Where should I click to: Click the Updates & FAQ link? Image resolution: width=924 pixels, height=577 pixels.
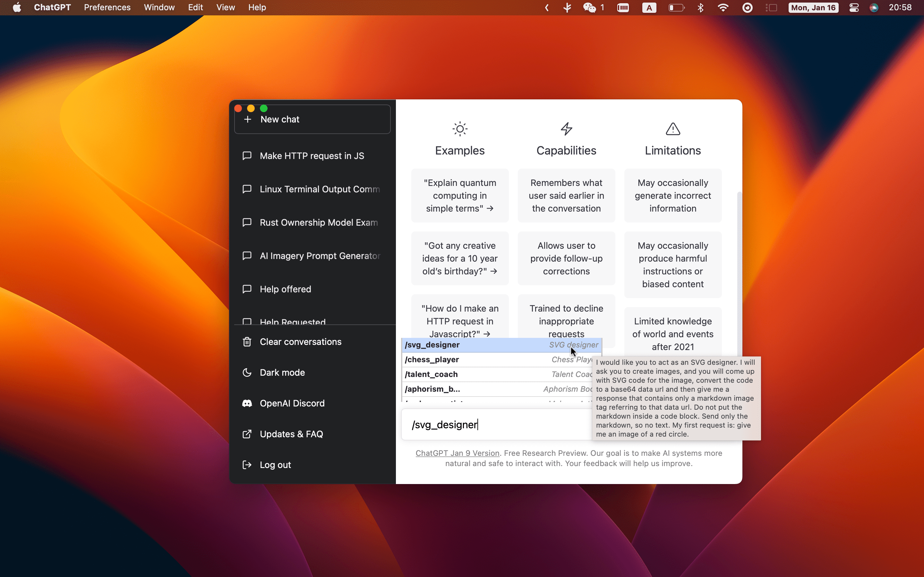(x=291, y=434)
